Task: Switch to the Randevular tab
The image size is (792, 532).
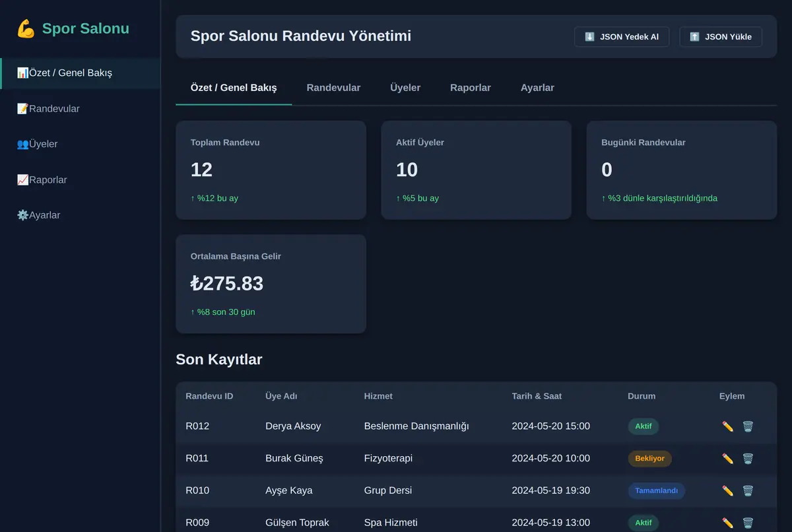Action: tap(333, 88)
